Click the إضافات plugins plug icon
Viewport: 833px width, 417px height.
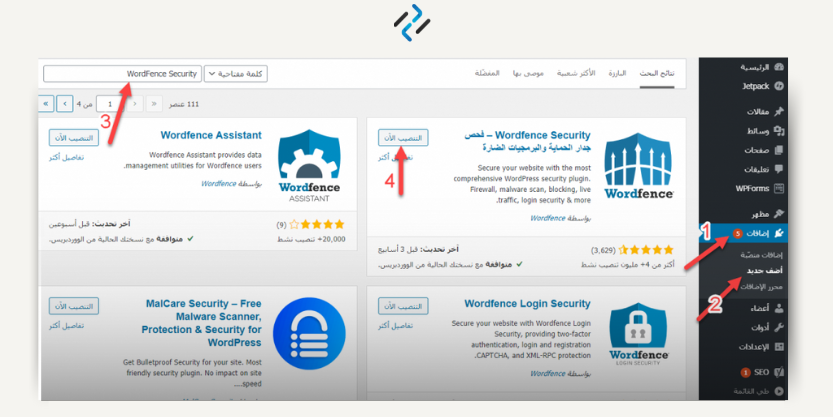click(x=779, y=233)
